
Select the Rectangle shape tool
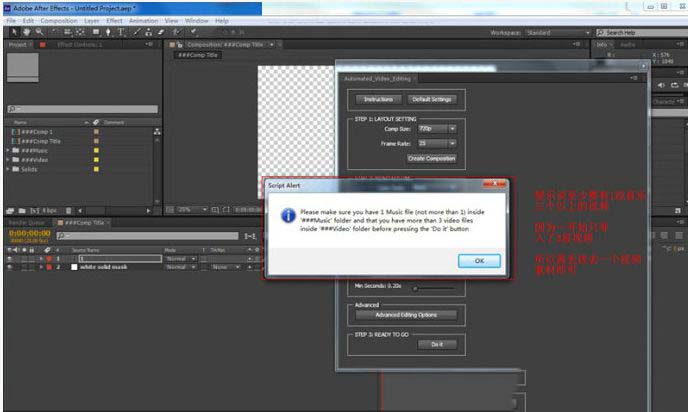click(x=96, y=32)
